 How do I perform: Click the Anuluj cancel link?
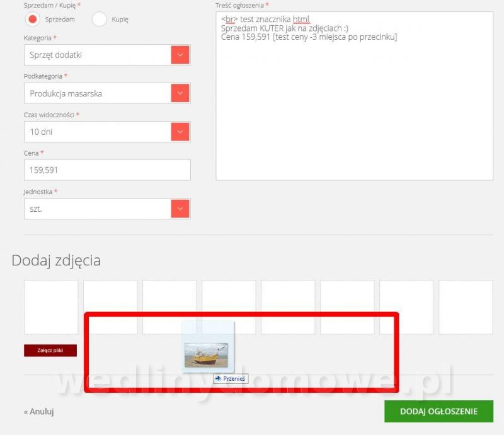[39, 412]
